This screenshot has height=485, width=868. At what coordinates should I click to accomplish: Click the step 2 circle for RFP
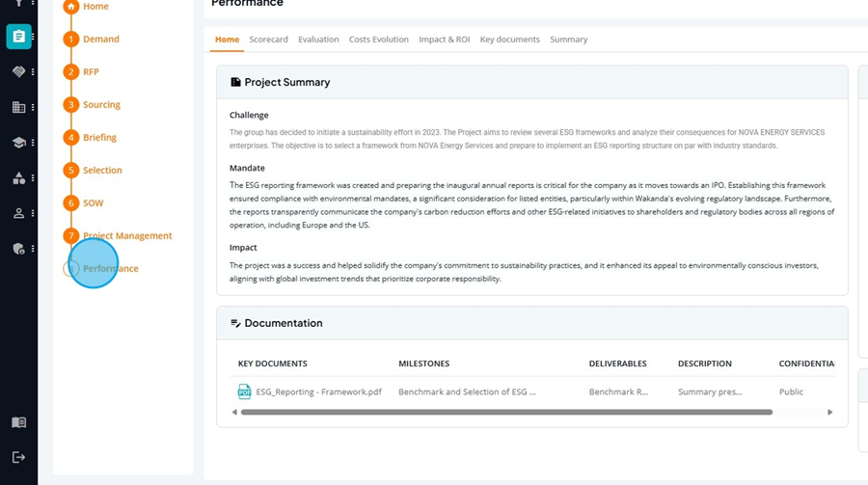pos(70,72)
